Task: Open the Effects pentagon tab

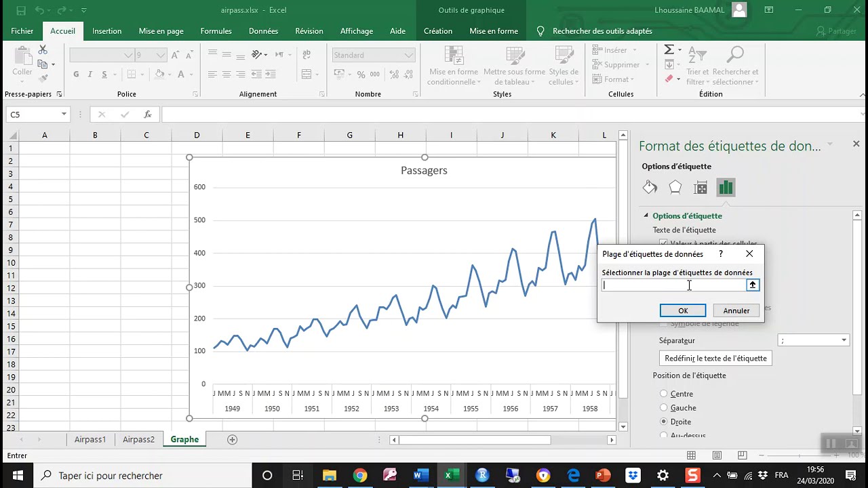Action: tap(675, 188)
